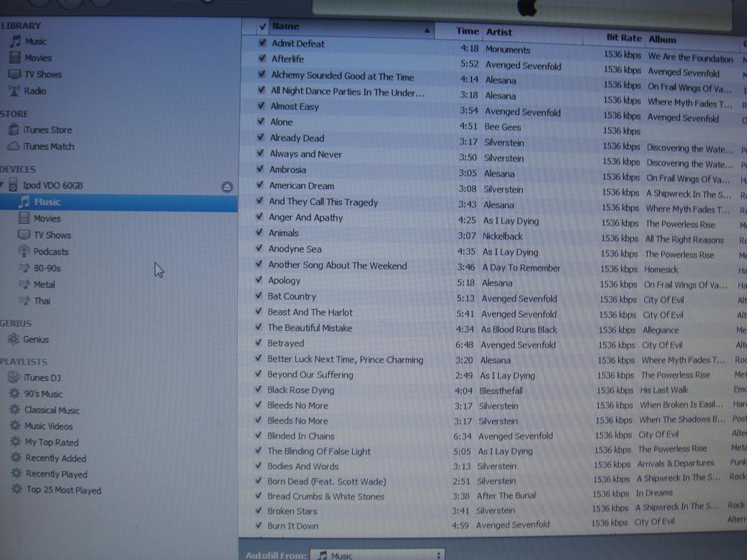Select the TV Shows icon in Library
Image resolution: width=747 pixels, height=560 pixels.
(14, 74)
